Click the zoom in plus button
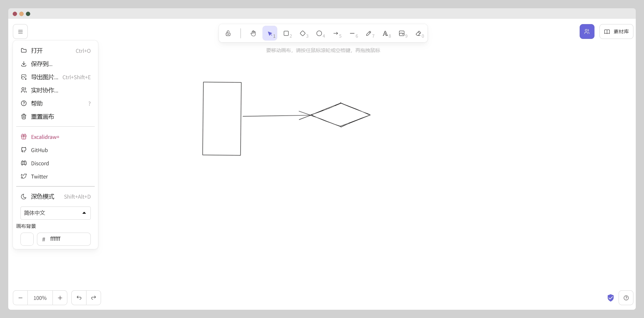This screenshot has width=644, height=318. 60,298
